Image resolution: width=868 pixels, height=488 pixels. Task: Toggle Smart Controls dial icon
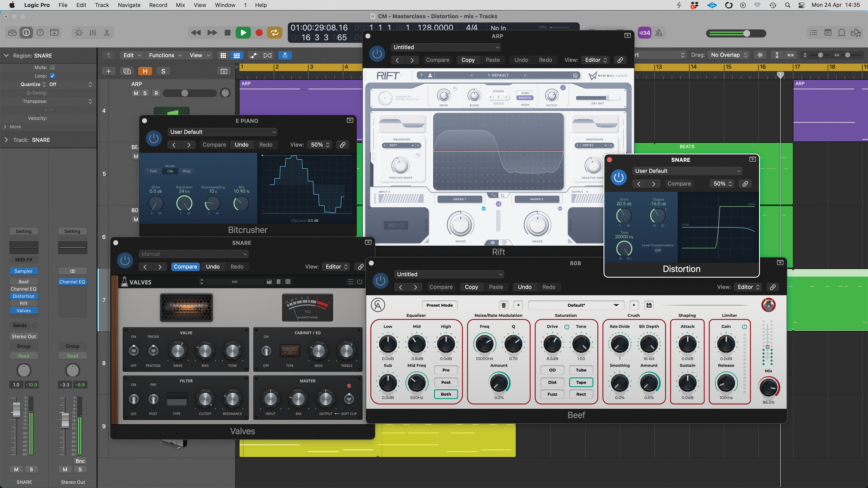click(79, 33)
